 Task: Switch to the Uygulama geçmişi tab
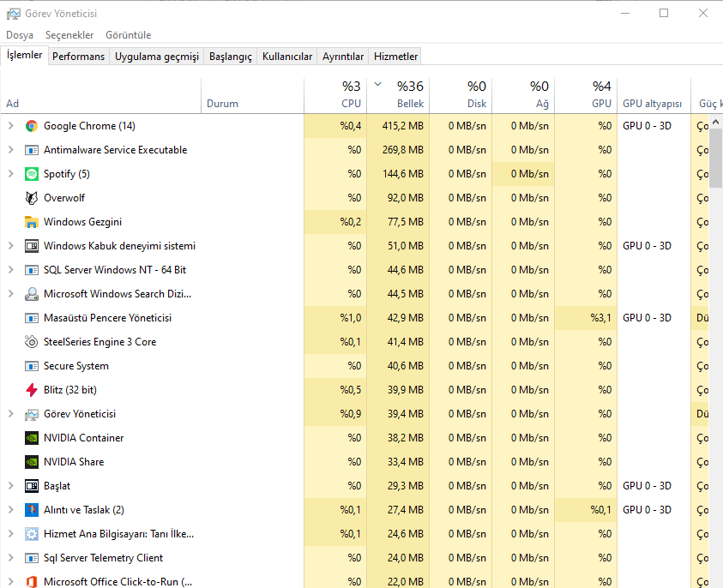coord(157,57)
